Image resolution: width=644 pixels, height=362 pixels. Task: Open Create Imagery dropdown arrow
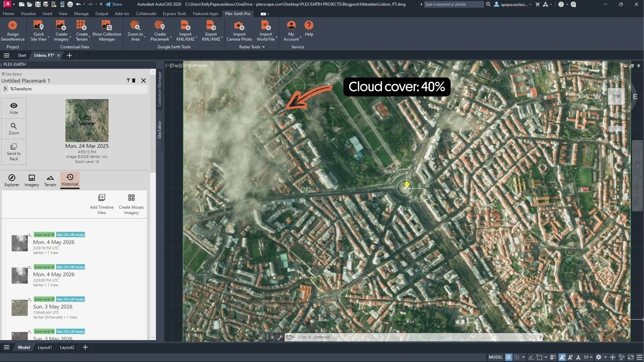(x=70, y=37)
